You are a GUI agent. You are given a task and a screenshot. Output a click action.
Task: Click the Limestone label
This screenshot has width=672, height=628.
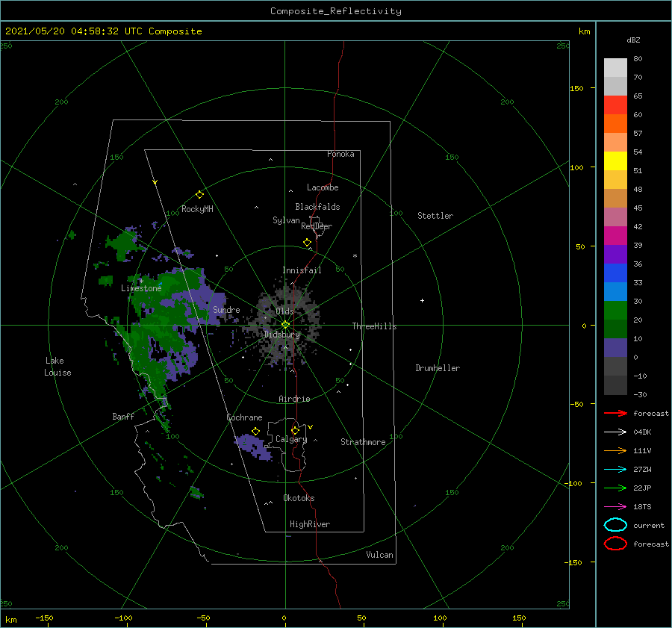141,288
